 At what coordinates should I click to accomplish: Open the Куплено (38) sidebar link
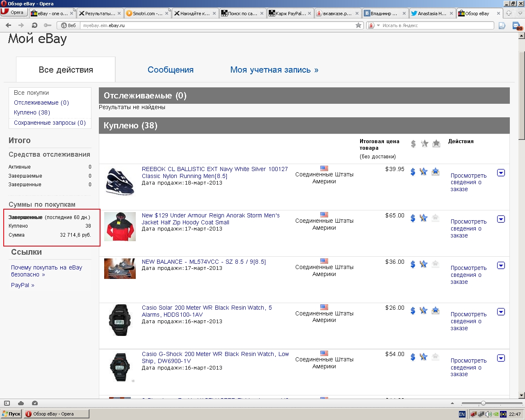(32, 112)
